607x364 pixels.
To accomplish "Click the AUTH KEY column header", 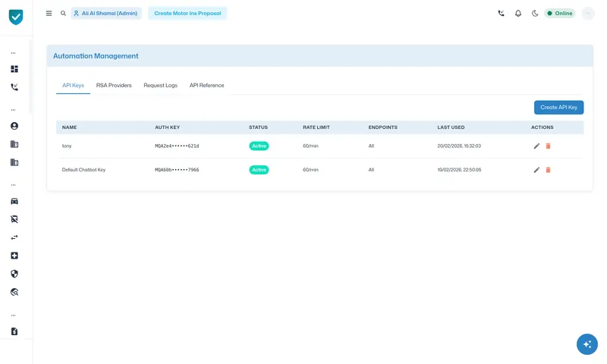I will [x=167, y=127].
